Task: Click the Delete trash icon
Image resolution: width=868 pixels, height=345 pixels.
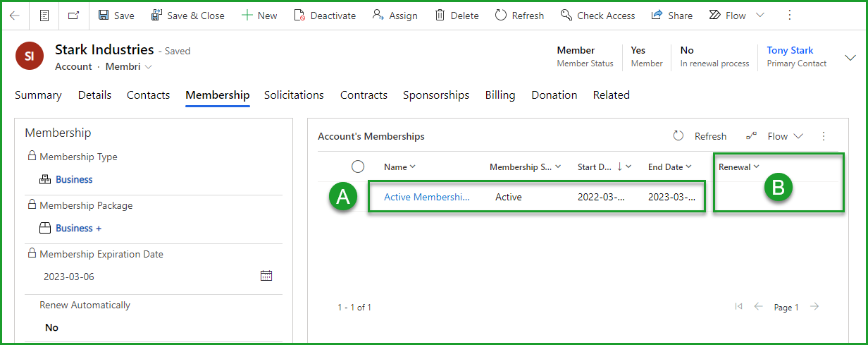Action: pyautogui.click(x=440, y=16)
